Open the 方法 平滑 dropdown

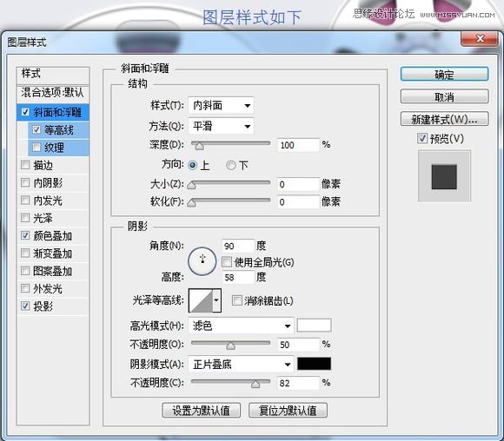pyautogui.click(x=221, y=126)
